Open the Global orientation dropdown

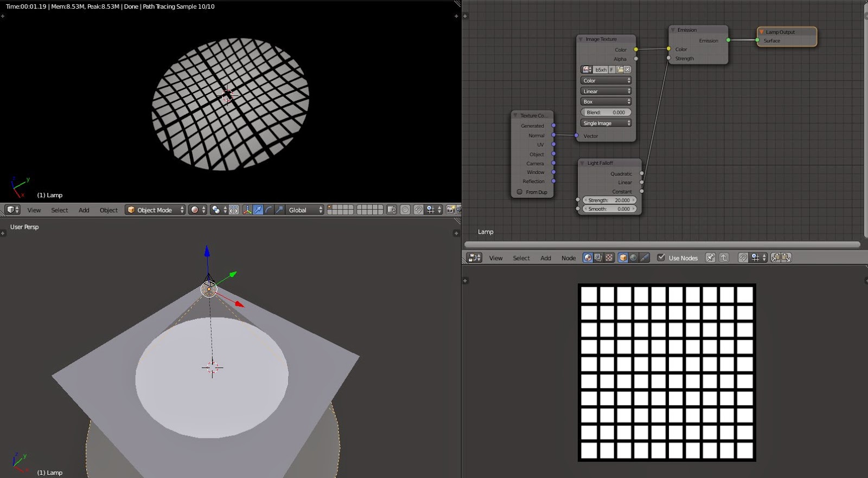[x=305, y=210]
